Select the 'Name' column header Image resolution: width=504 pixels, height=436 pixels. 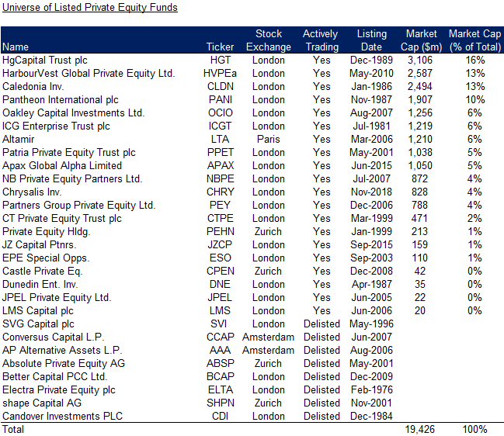click(16, 47)
